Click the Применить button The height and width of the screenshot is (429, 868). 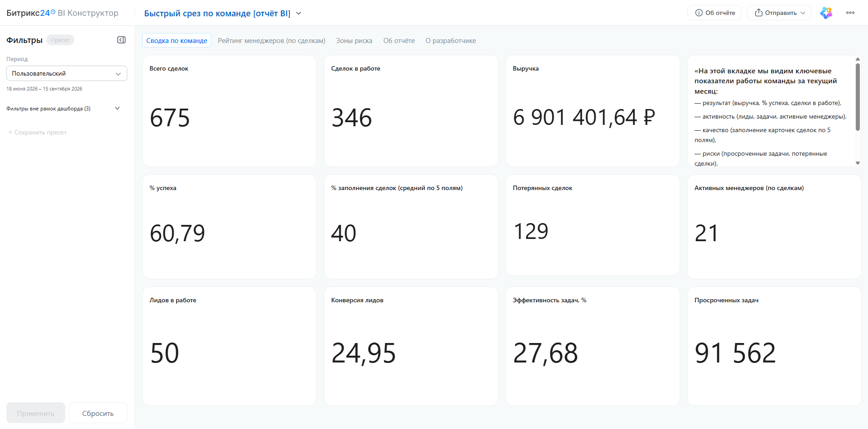point(36,413)
